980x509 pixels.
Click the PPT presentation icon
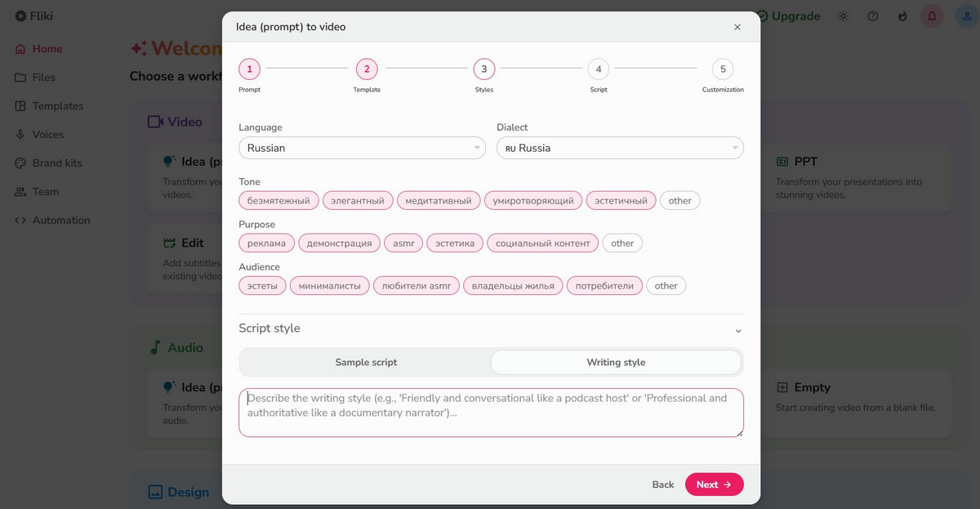[x=782, y=162]
